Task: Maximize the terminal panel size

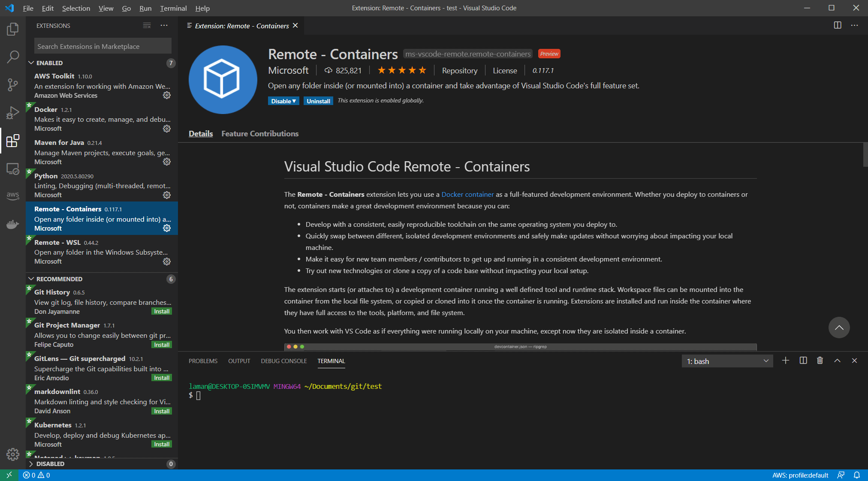Action: pyautogui.click(x=837, y=361)
